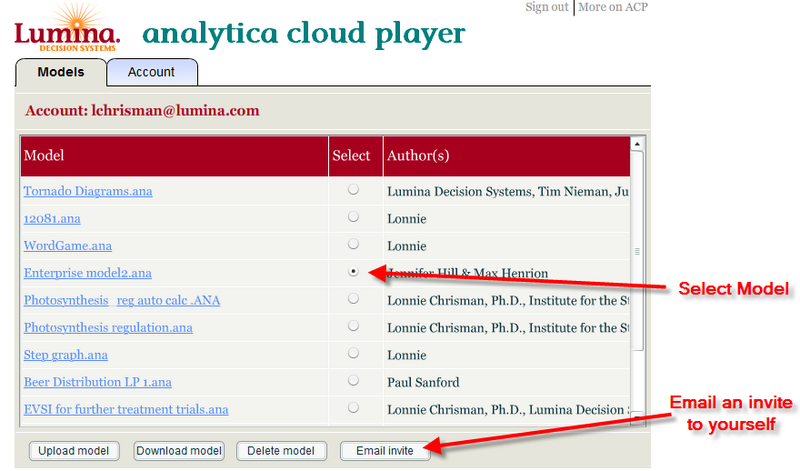800x471 pixels.
Task: Select the WordGame.ana radio button
Action: (x=353, y=244)
